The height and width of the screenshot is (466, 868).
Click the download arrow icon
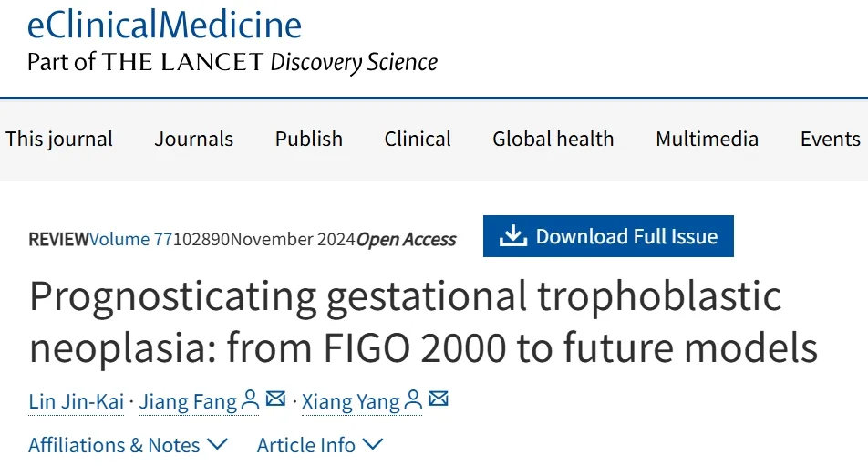[x=513, y=236]
